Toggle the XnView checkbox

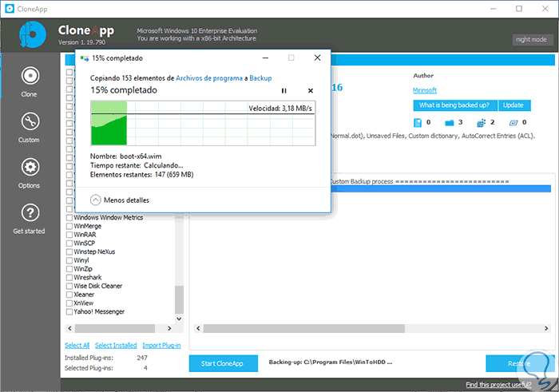(x=69, y=303)
